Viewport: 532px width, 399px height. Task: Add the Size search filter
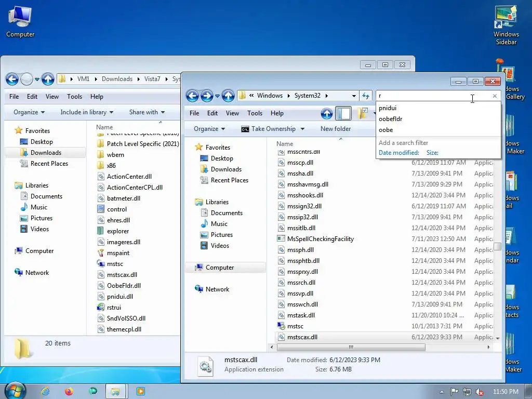click(x=432, y=153)
